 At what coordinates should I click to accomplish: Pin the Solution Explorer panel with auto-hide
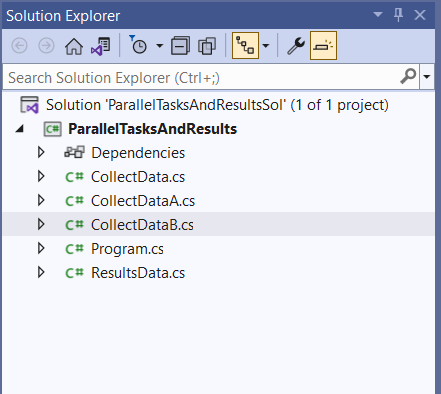398,15
